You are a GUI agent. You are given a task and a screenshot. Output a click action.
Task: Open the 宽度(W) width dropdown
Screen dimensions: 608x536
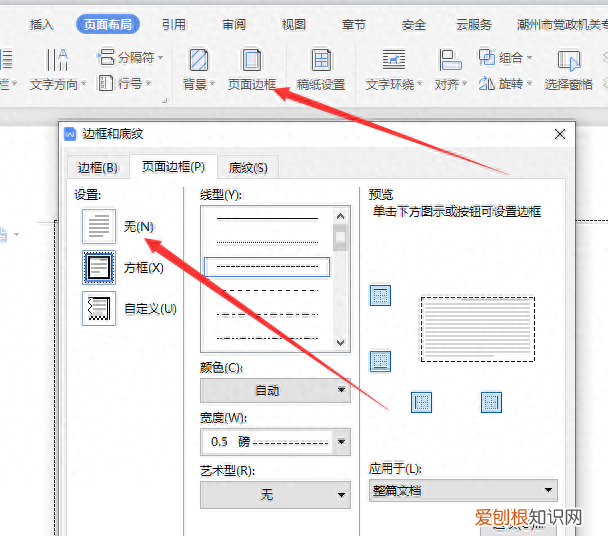(275, 442)
